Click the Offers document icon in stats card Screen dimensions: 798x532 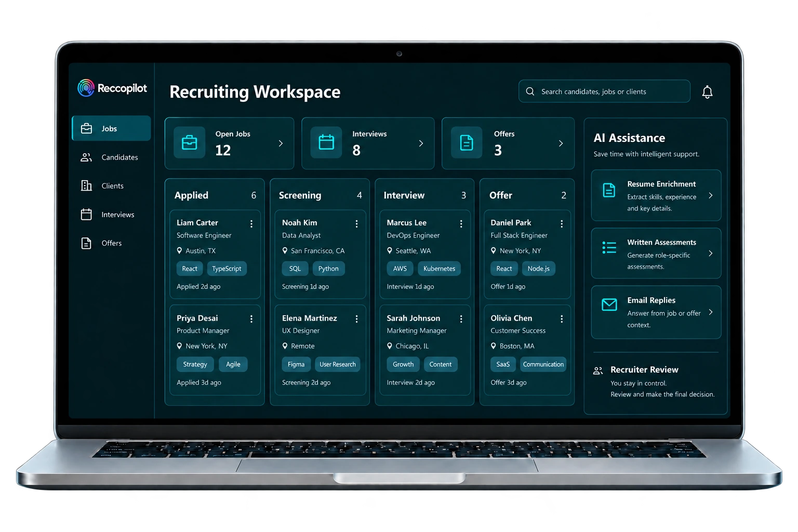pos(467,142)
